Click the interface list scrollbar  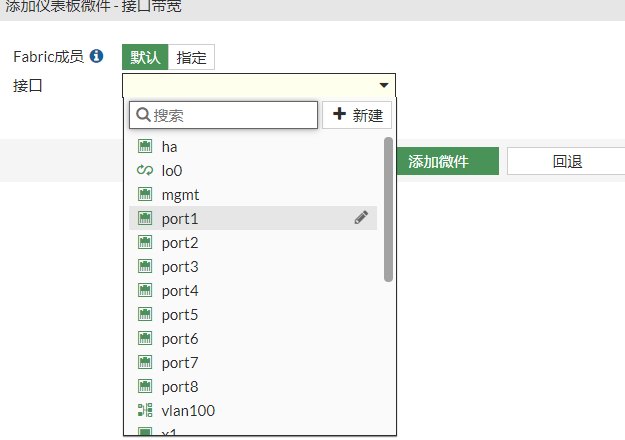tap(388, 210)
